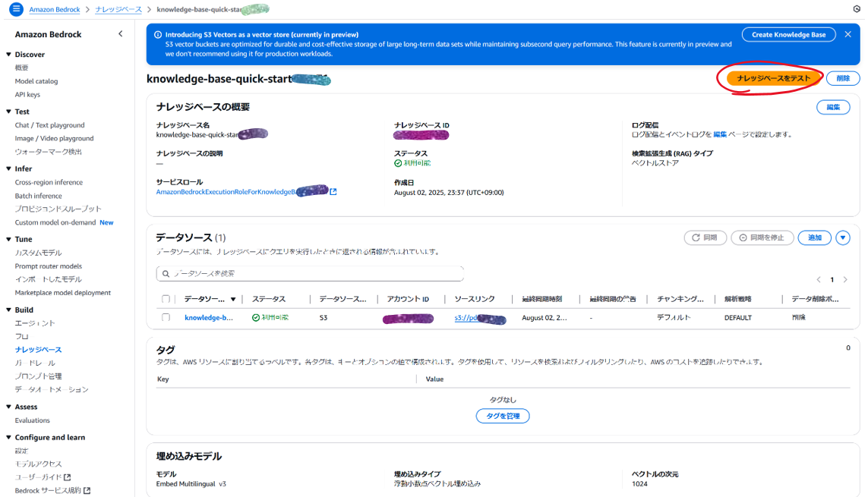Go to next page of data sources
868x497 pixels.
click(x=845, y=280)
